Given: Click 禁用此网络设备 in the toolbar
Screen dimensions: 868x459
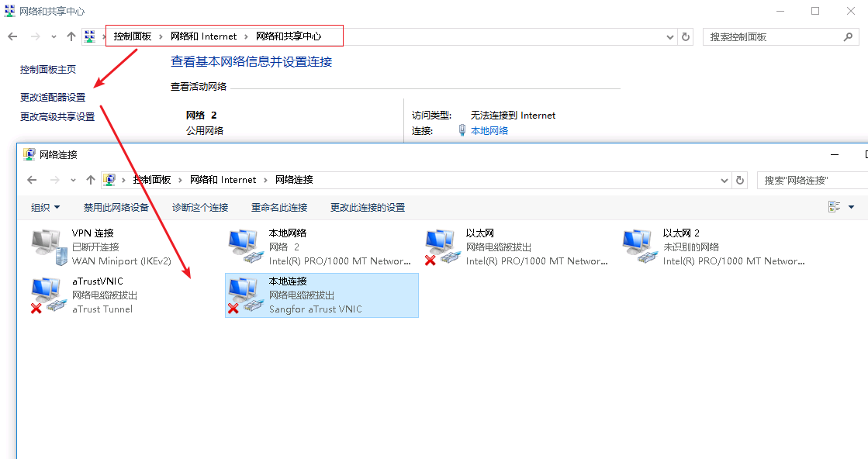Looking at the screenshot, I should coord(116,208).
